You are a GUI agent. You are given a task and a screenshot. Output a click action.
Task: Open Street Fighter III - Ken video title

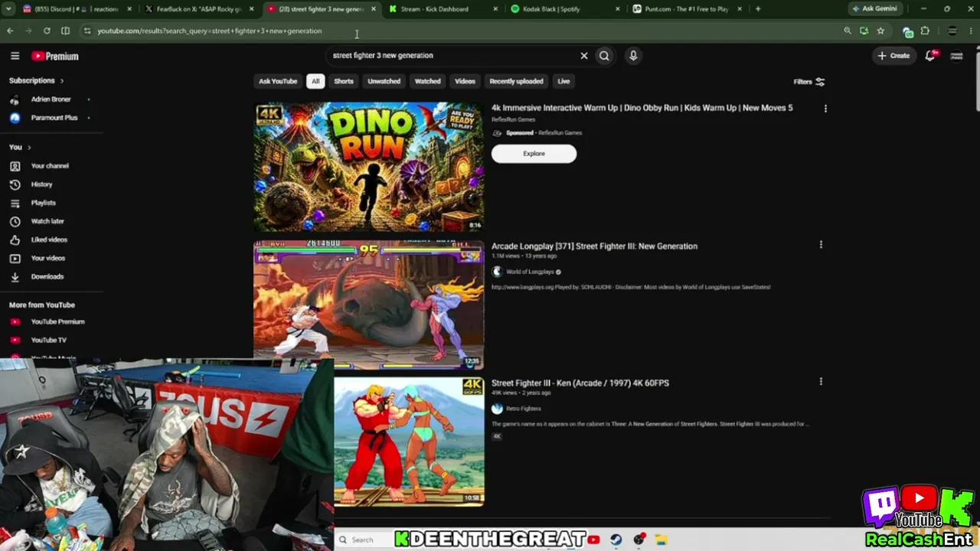pos(580,383)
